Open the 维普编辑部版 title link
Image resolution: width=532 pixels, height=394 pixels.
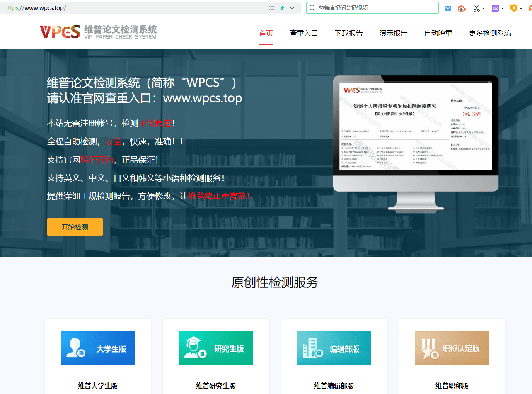334,386
